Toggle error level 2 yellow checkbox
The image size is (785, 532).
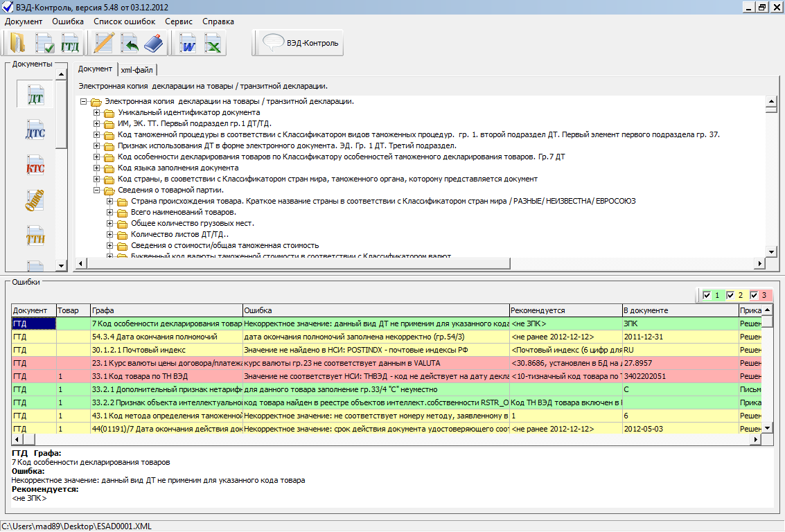[x=730, y=295]
